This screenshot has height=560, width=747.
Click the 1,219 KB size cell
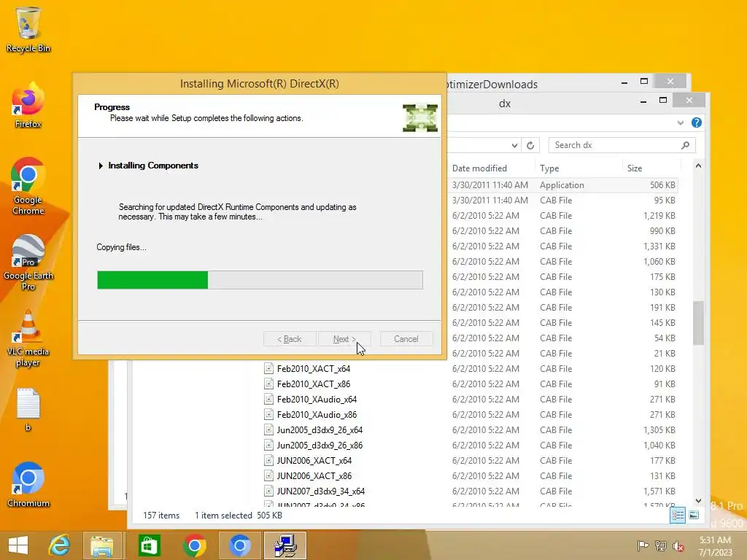(x=659, y=215)
